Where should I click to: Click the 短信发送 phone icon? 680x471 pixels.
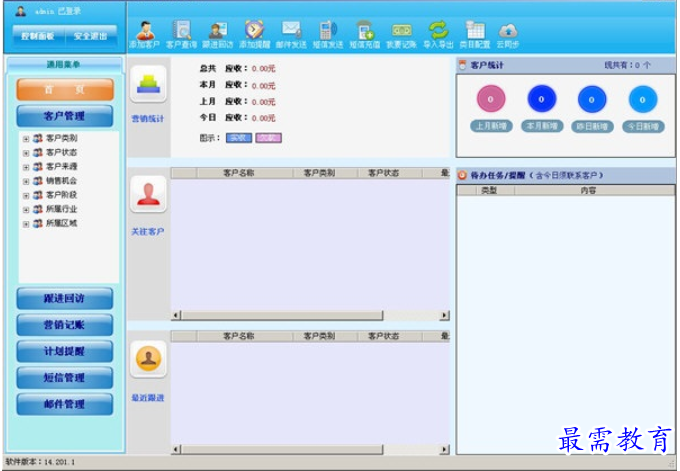click(327, 34)
